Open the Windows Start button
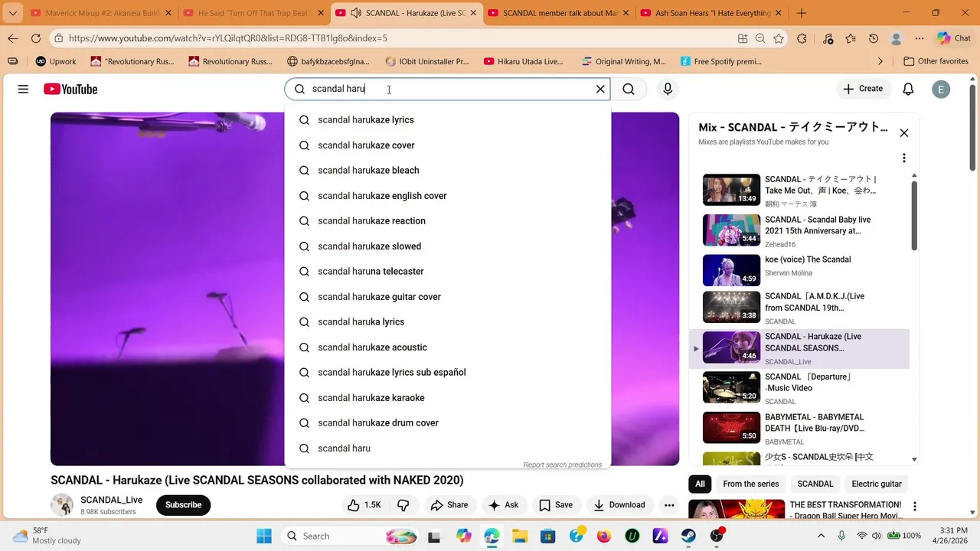 [263, 536]
